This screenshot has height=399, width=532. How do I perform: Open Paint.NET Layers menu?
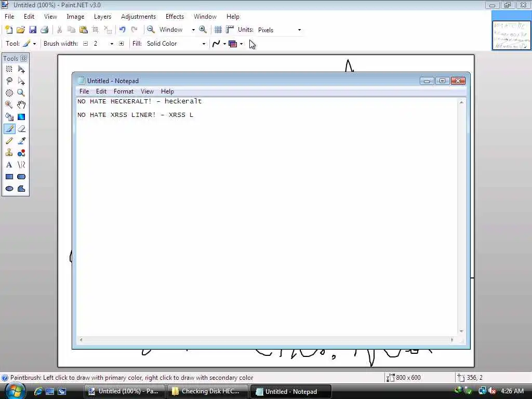point(102,17)
